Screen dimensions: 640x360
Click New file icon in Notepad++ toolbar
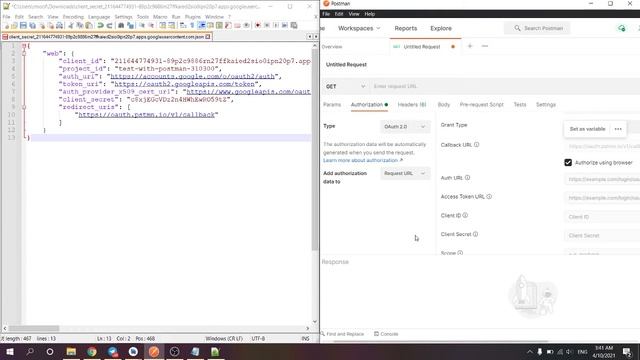coord(7,25)
